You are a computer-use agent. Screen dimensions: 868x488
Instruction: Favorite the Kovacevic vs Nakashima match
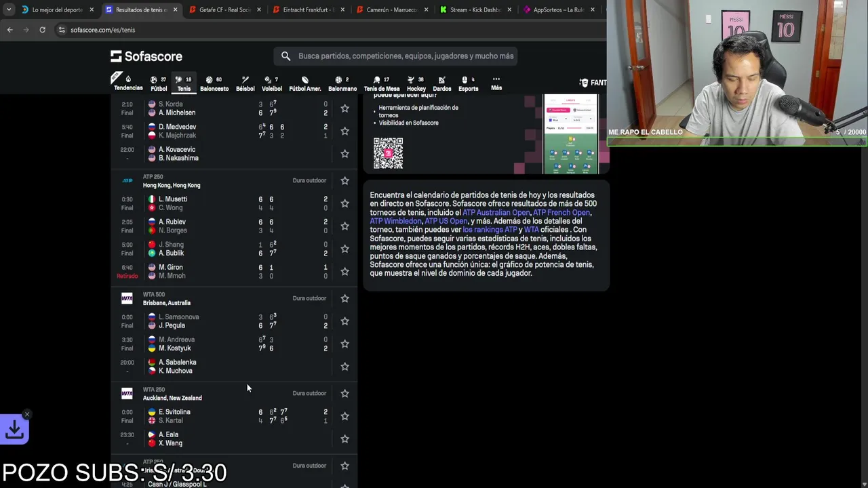point(344,154)
